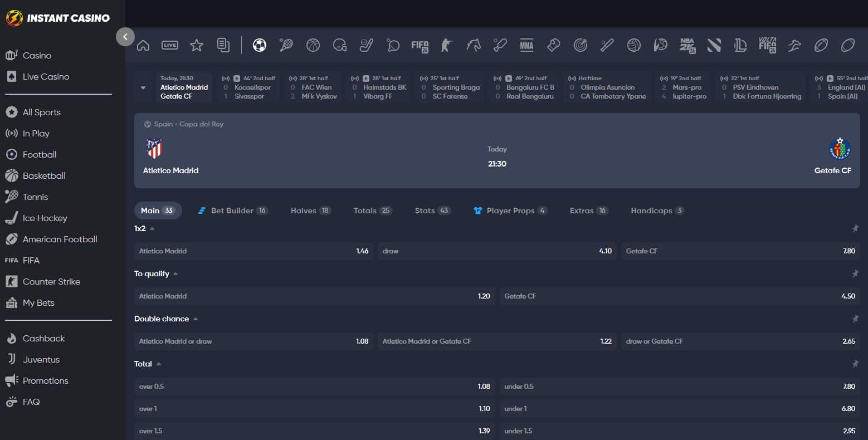Viewport: 868px width, 440px height.
Task: Select the Counter Strike soldier icon
Action: point(446,45)
